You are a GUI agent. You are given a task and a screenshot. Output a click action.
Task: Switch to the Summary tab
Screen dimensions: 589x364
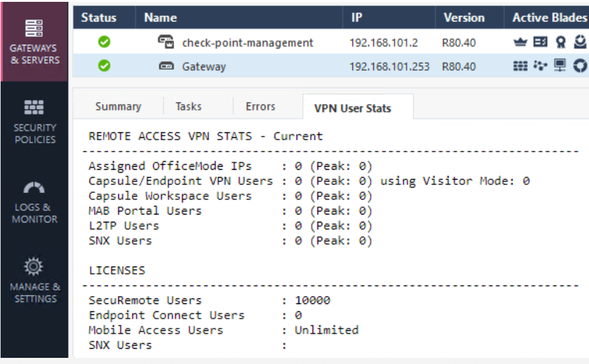(x=118, y=106)
